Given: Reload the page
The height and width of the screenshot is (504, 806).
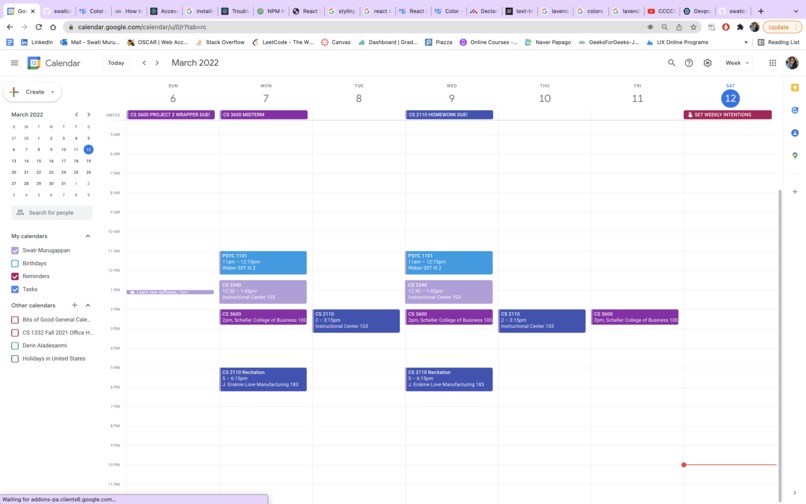Looking at the screenshot, I should pyautogui.click(x=39, y=27).
